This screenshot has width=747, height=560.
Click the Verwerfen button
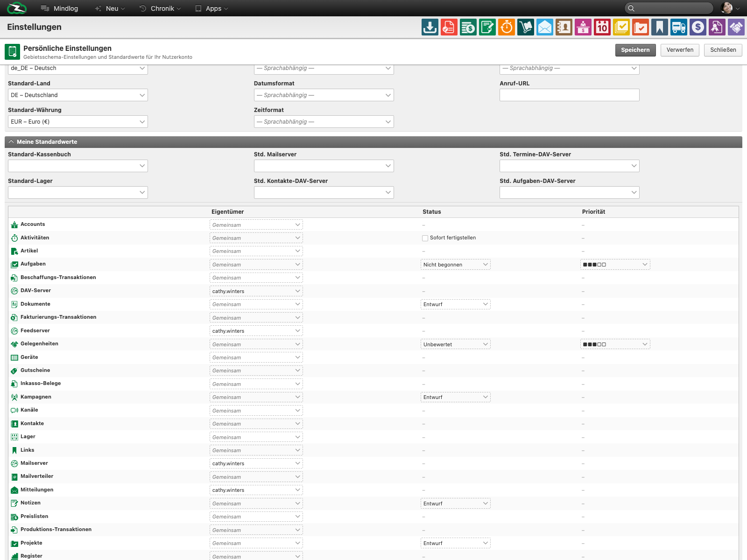(x=680, y=50)
